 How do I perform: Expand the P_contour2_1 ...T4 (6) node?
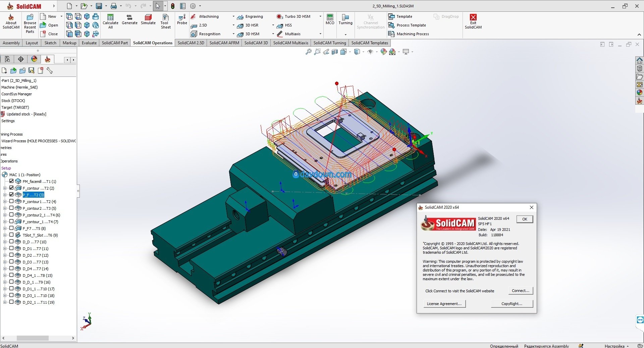point(5,215)
